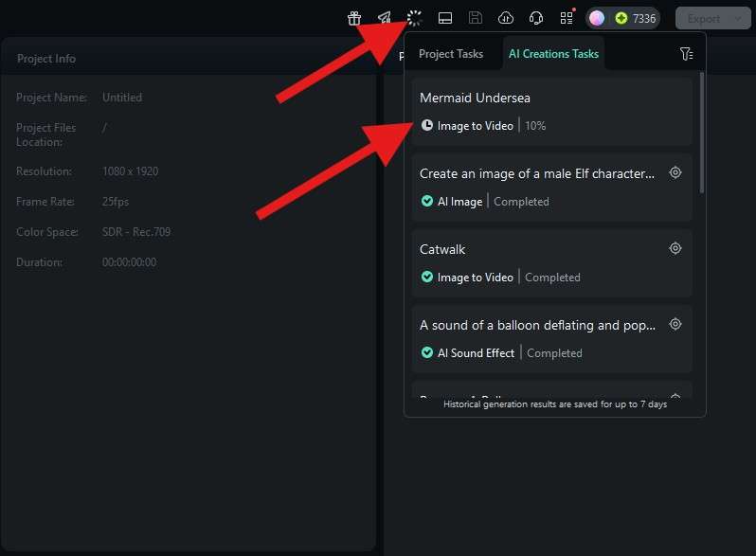The image size is (756, 556).
Task: Click the SDR - Rec.709 color space value
Action: click(x=136, y=232)
